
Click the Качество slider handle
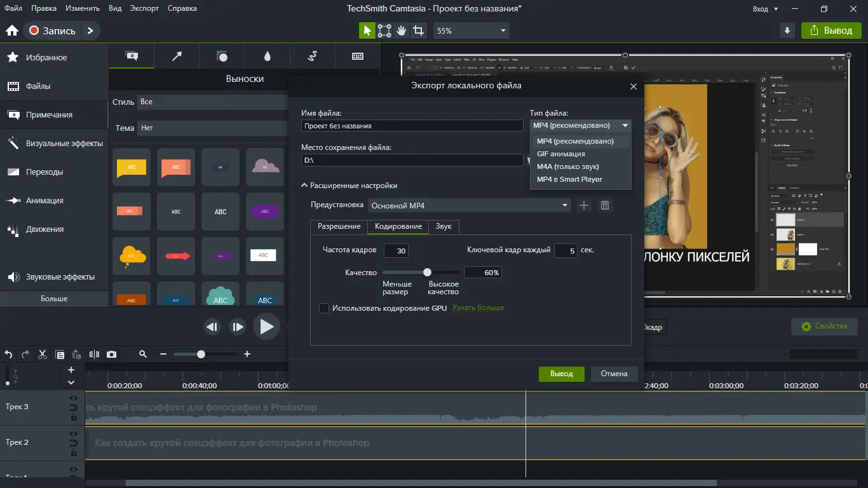pyautogui.click(x=428, y=272)
